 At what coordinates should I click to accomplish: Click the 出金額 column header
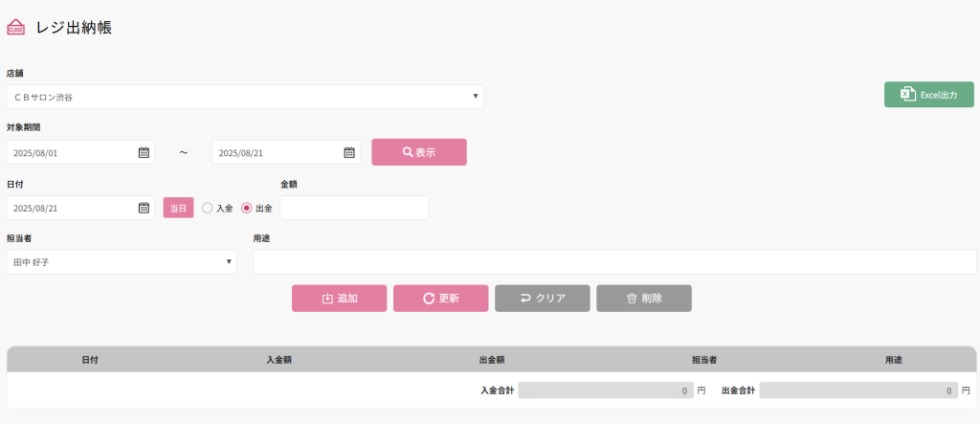[491, 360]
